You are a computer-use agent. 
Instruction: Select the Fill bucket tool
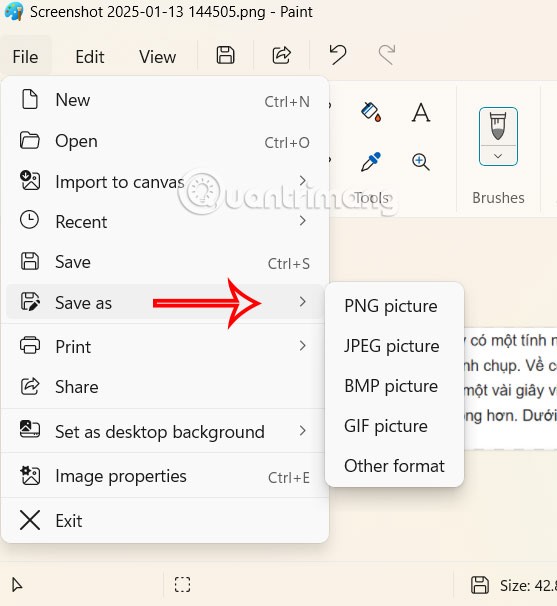pos(371,112)
